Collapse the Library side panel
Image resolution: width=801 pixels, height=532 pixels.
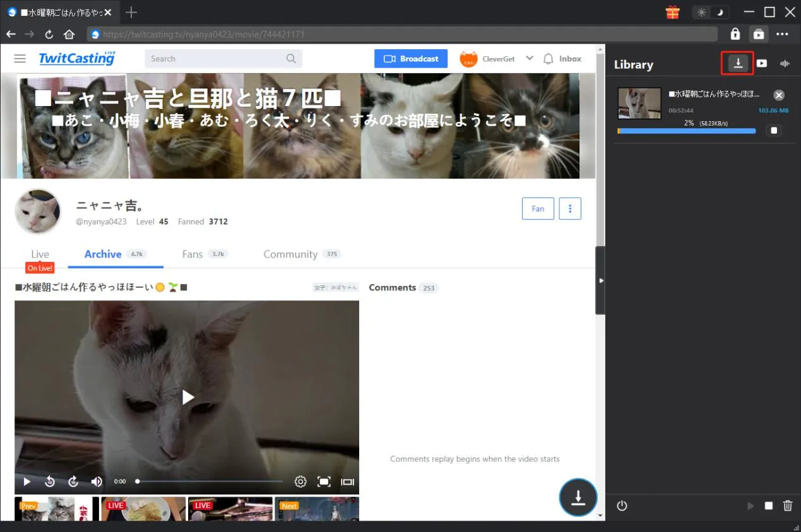coord(600,280)
